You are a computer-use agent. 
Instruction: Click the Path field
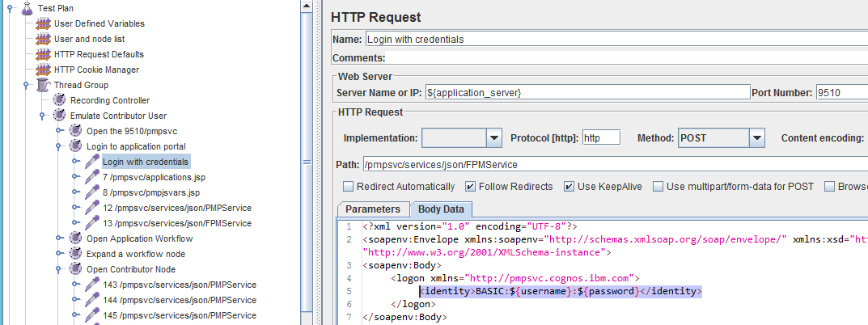615,165
